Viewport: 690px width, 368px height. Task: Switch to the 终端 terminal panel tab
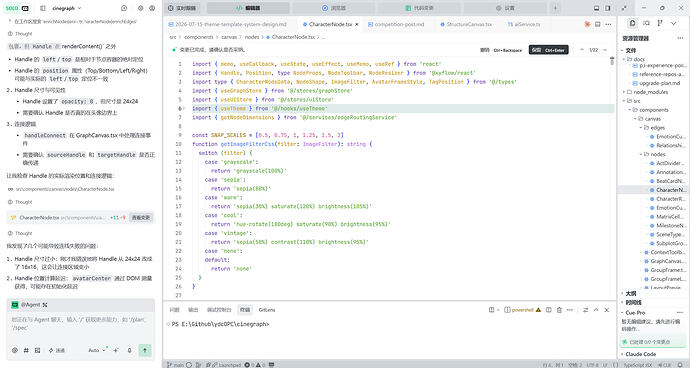[245, 310]
